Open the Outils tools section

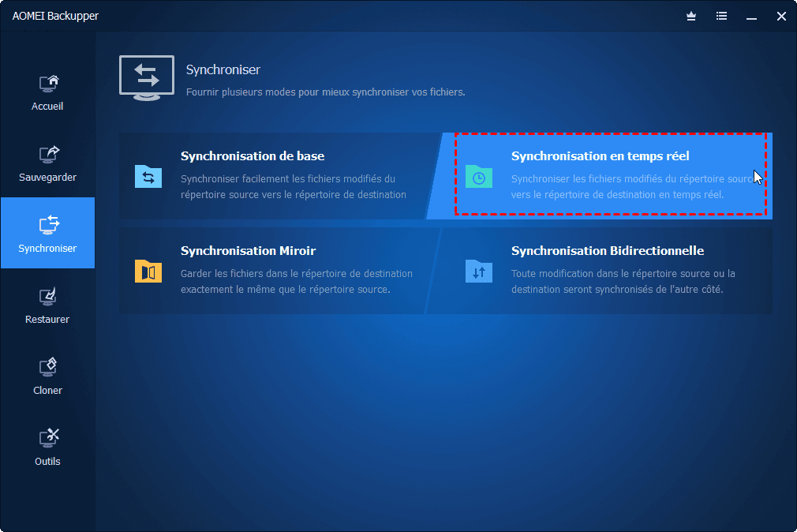tap(47, 448)
